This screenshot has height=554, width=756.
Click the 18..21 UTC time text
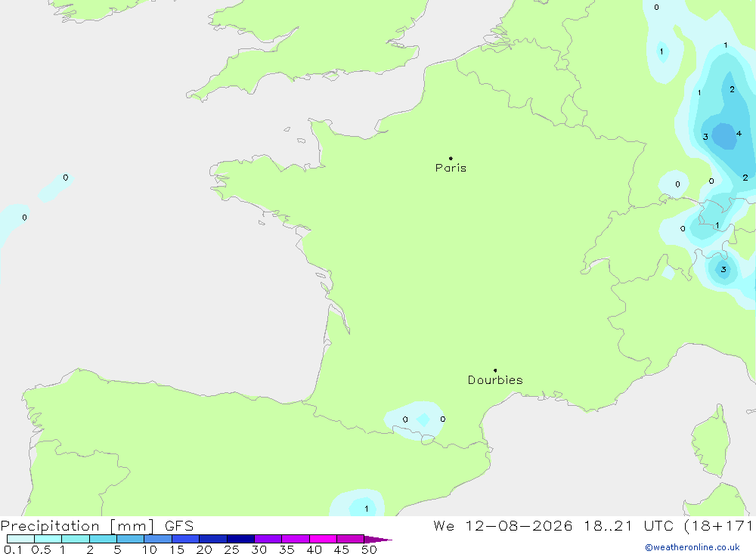[x=628, y=525]
